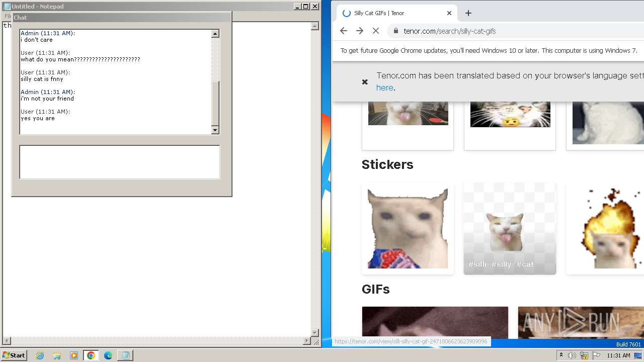Click chat log scroll down arrow
This screenshot has height=362, width=644.
pyautogui.click(x=215, y=130)
